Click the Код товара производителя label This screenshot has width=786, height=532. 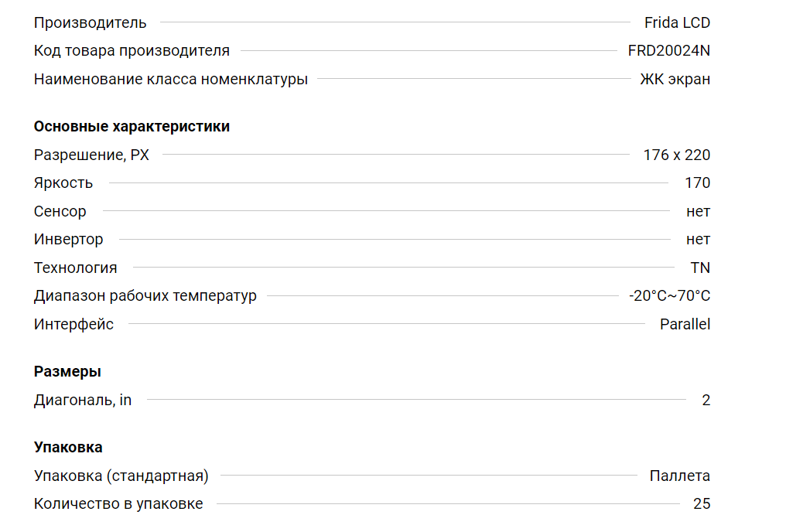pos(132,51)
